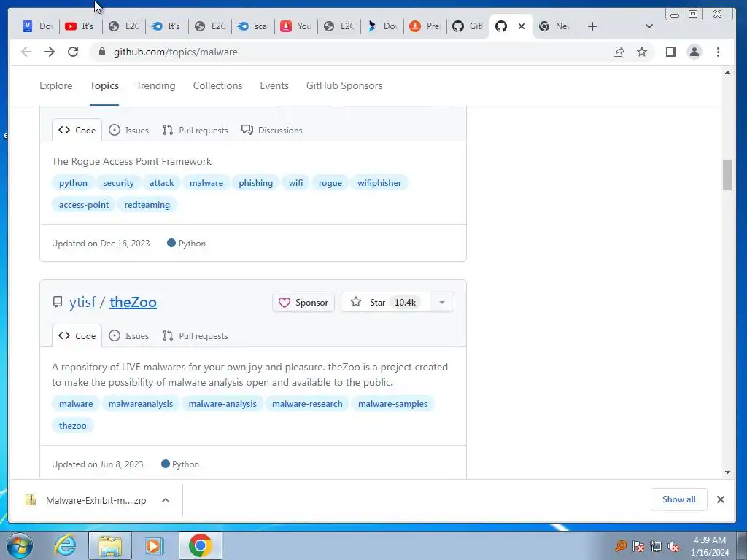
Task: Launch Internet Explorer from the taskbar
Action: coord(65,545)
